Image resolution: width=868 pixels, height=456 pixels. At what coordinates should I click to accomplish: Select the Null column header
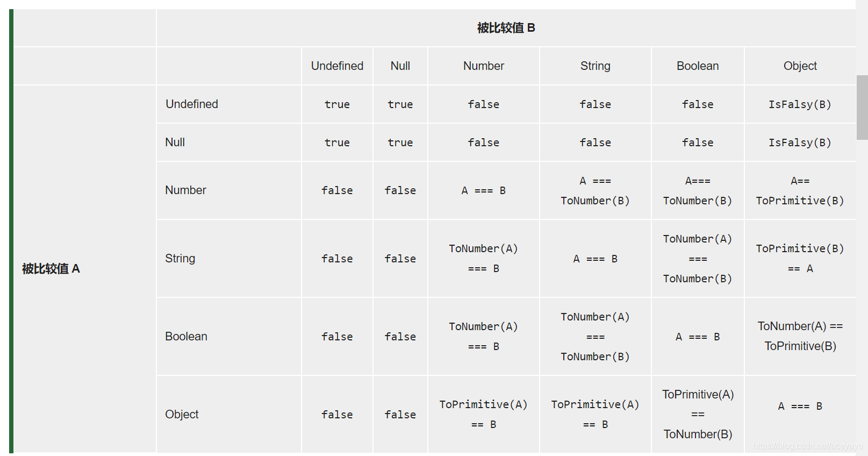click(x=400, y=66)
